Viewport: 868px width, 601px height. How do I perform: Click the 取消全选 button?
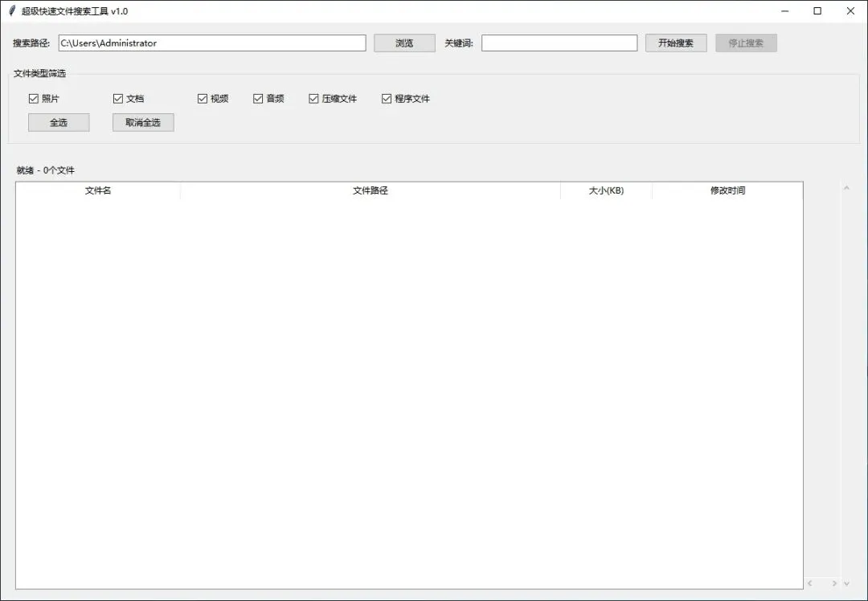click(x=143, y=122)
